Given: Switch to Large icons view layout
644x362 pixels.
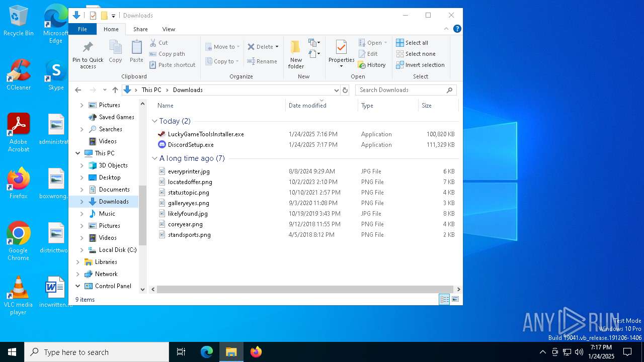Looking at the screenshot, I should [455, 299].
